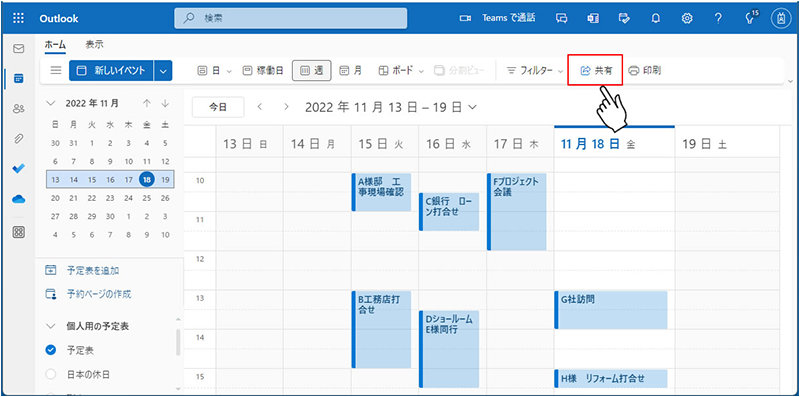Open the Outlook app icon beside the chat bubble
This screenshot has width=800, height=397.
593,18
